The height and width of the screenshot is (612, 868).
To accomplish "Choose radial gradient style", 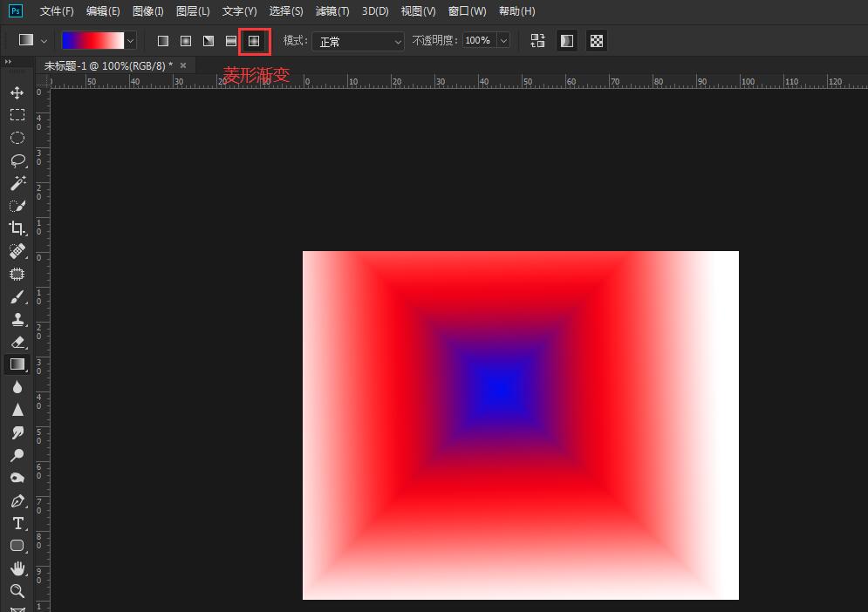I will click(x=186, y=41).
